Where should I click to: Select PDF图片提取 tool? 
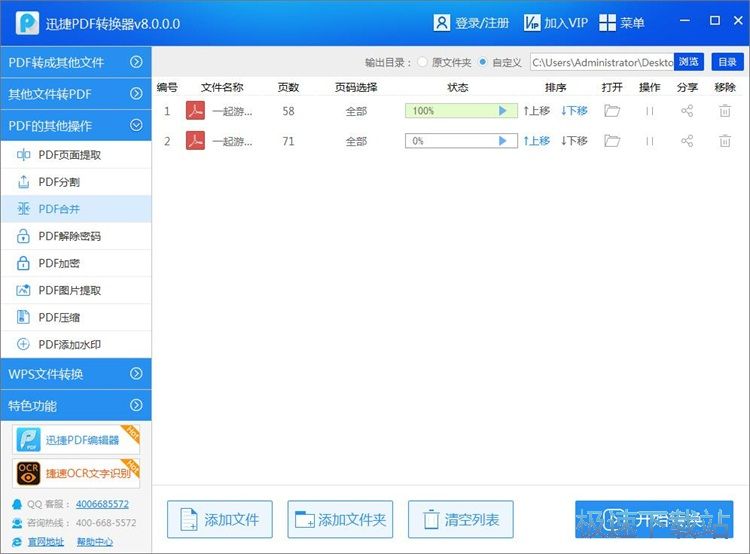(x=76, y=290)
